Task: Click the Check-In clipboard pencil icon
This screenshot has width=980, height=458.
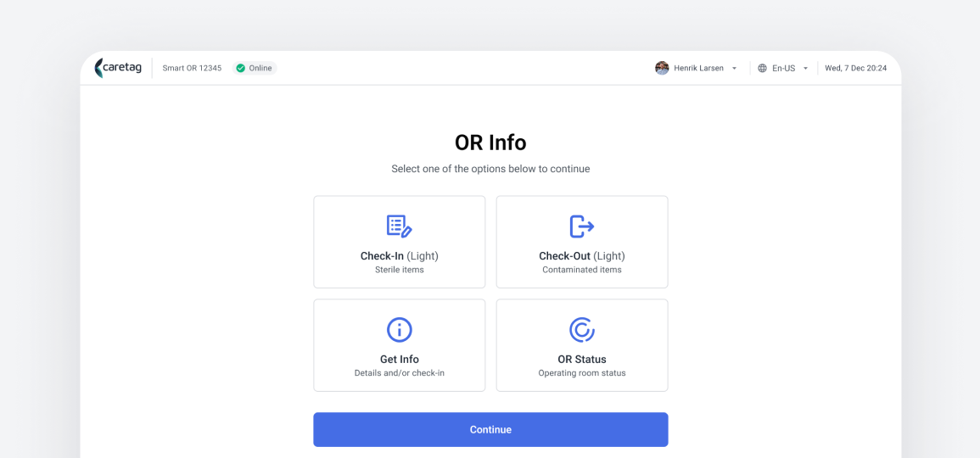Action: (400, 226)
